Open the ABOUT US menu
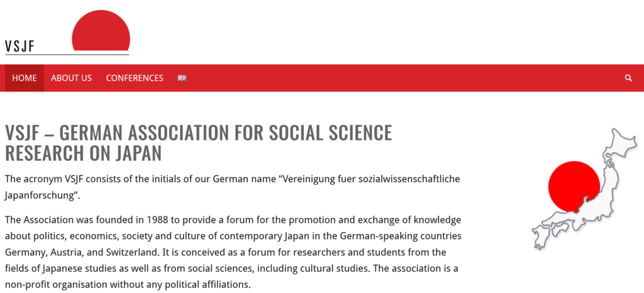The width and height of the screenshot is (644, 293). (72, 78)
